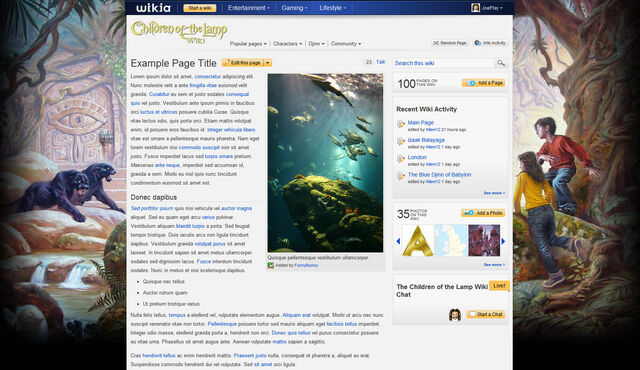Follow the consectetur link in article
Viewport: 640px width, 370px height.
208,76
